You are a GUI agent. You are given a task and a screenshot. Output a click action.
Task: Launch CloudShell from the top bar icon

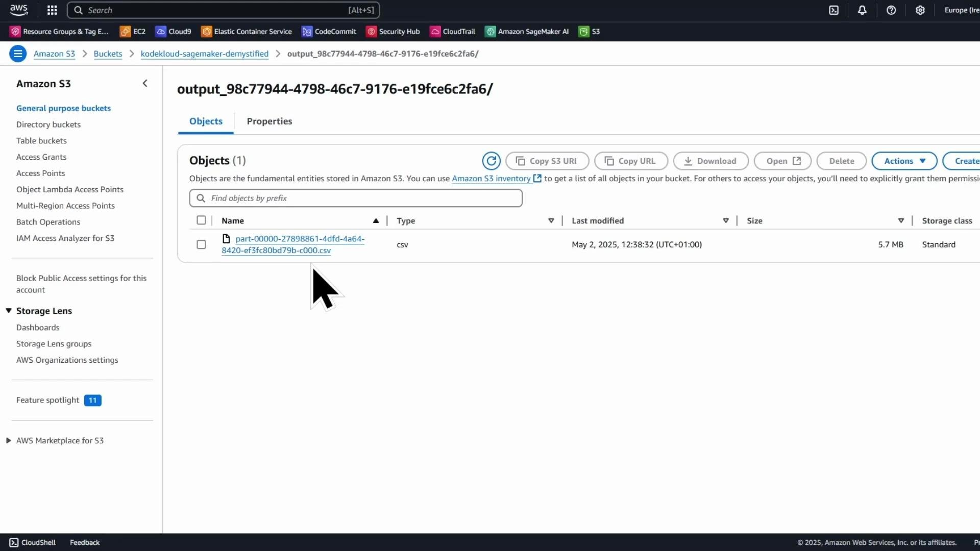click(x=834, y=10)
